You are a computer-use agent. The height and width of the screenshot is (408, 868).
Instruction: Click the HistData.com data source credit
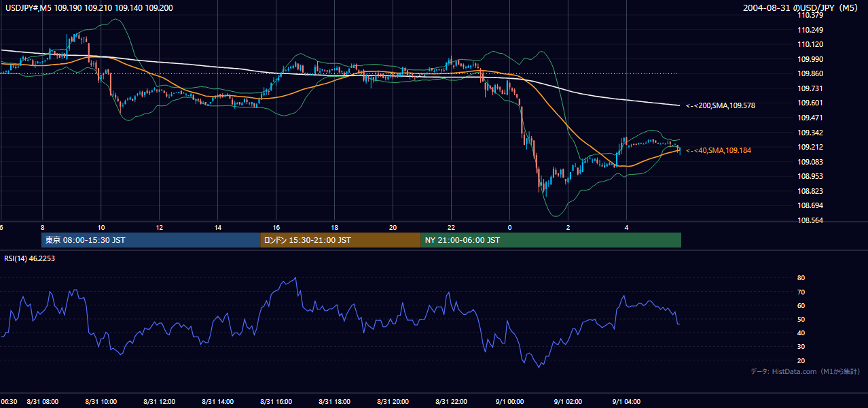pyautogui.click(x=806, y=371)
